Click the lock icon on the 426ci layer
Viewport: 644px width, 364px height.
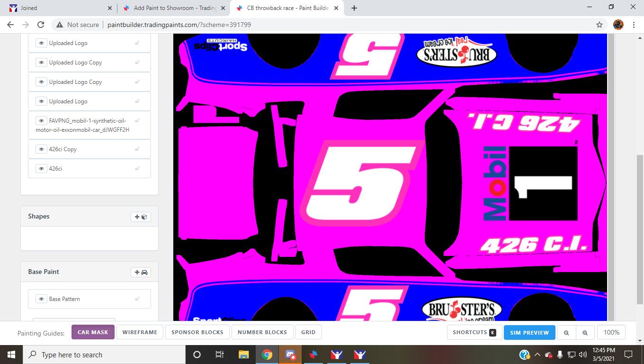pos(137,168)
